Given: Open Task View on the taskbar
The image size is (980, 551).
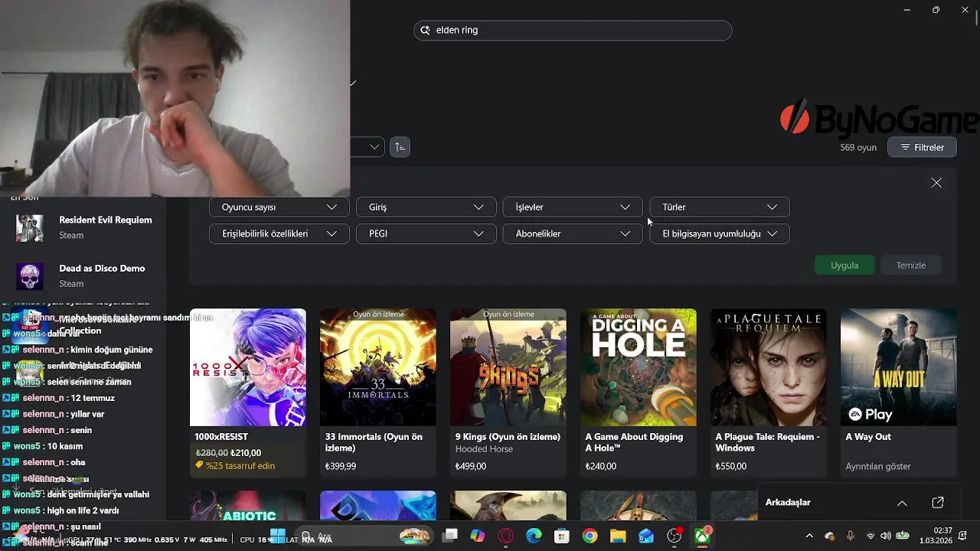Looking at the screenshot, I should pos(450,536).
